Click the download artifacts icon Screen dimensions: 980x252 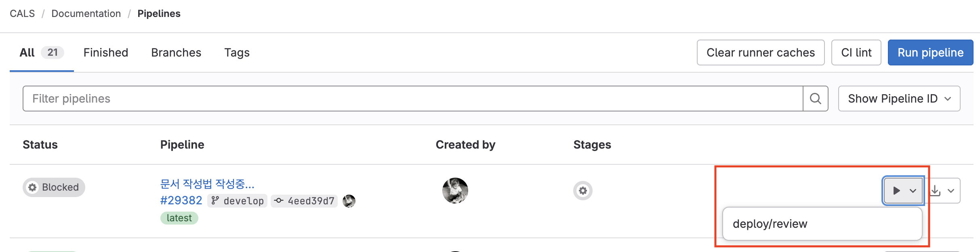coord(936,191)
